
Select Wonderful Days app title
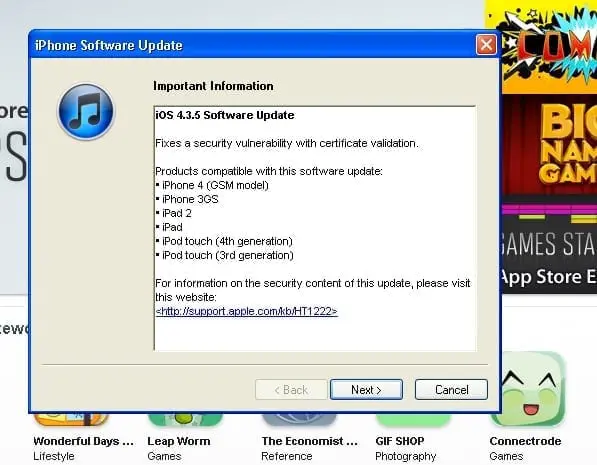pyautogui.click(x=83, y=441)
